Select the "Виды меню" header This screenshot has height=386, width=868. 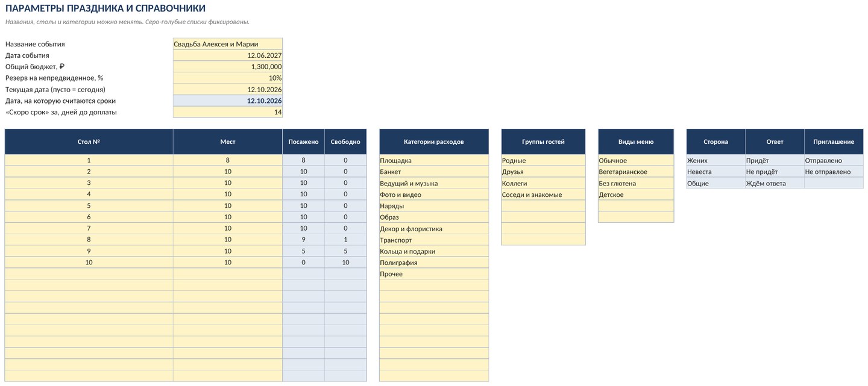(x=636, y=142)
